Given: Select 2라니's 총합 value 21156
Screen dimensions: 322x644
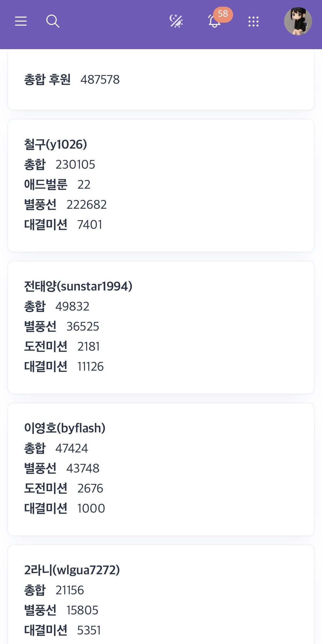Looking at the screenshot, I should click(70, 590).
